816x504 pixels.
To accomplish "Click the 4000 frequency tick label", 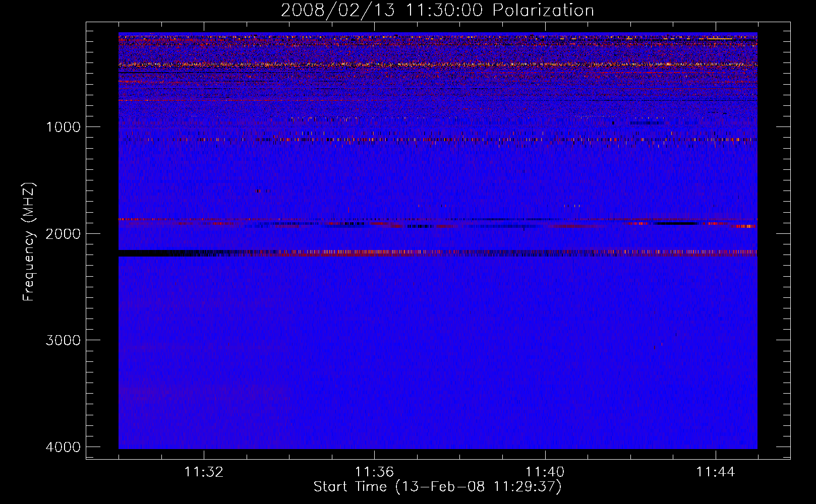I will (x=63, y=447).
